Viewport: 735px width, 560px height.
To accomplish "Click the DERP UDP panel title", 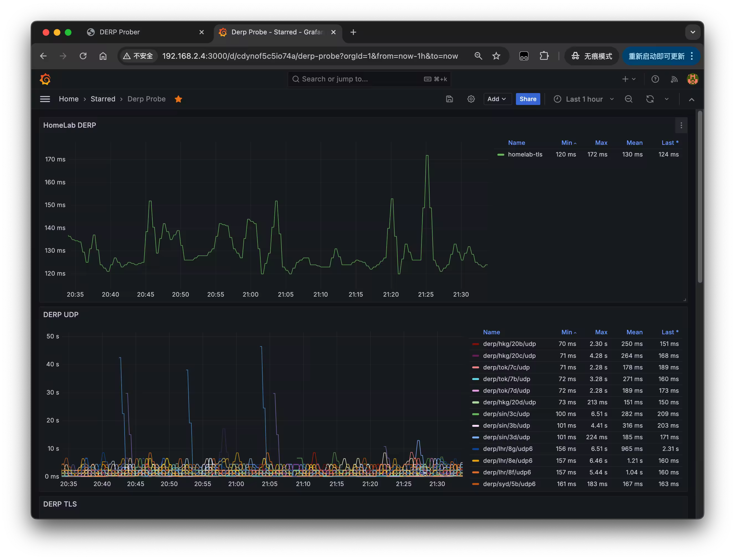I will click(61, 315).
